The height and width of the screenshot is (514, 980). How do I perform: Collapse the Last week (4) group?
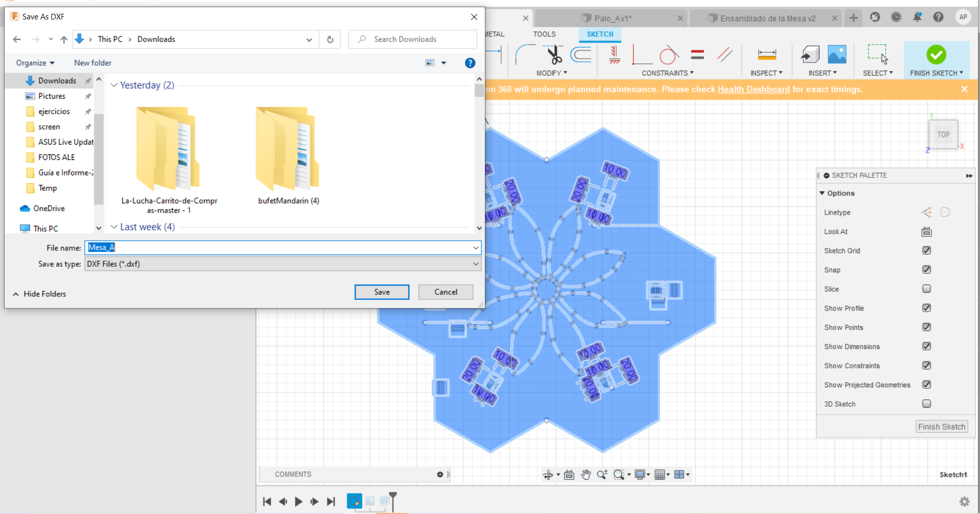[x=114, y=227]
